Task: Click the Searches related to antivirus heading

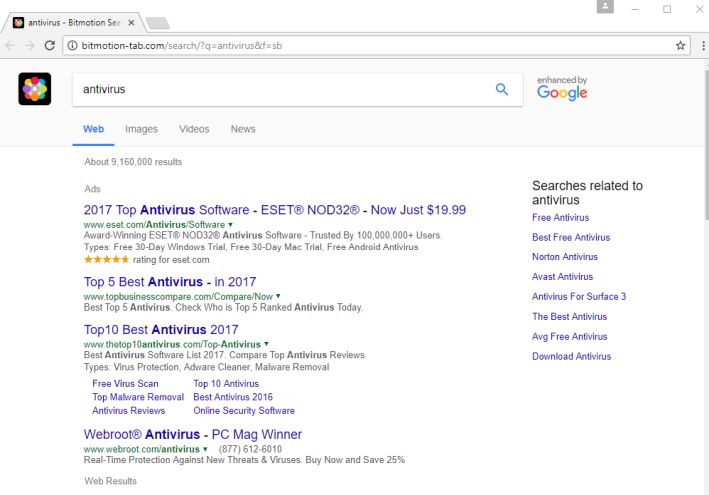Action: [587, 193]
